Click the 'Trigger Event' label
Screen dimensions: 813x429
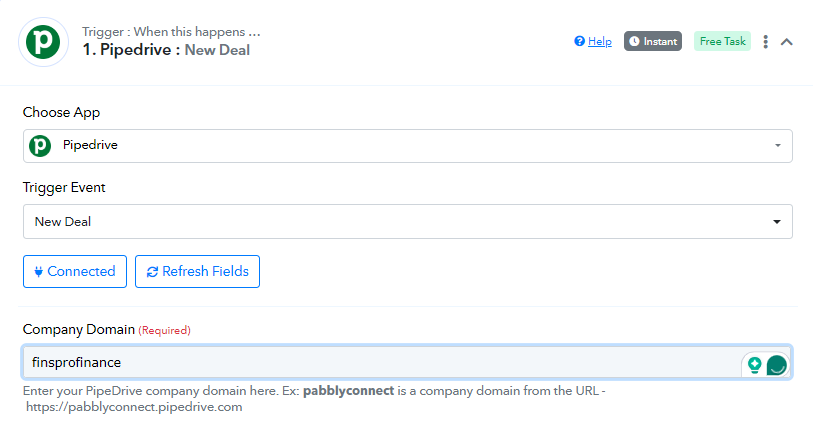64,188
